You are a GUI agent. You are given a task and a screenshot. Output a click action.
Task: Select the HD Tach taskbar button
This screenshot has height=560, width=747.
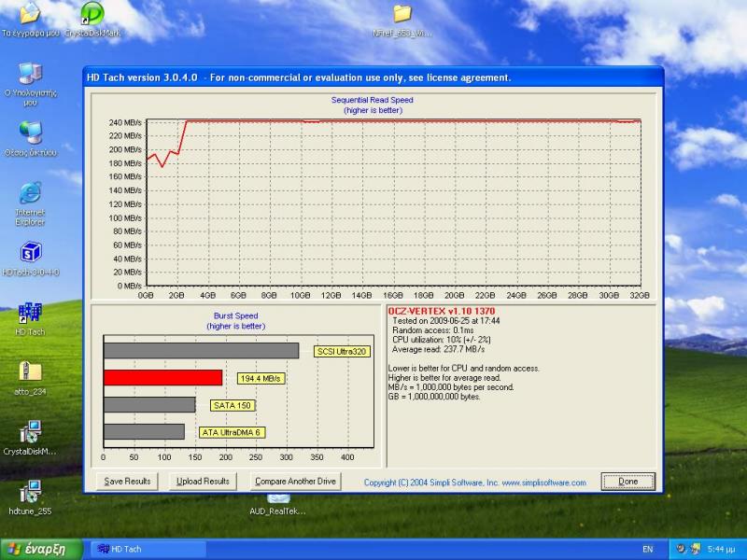(x=148, y=549)
